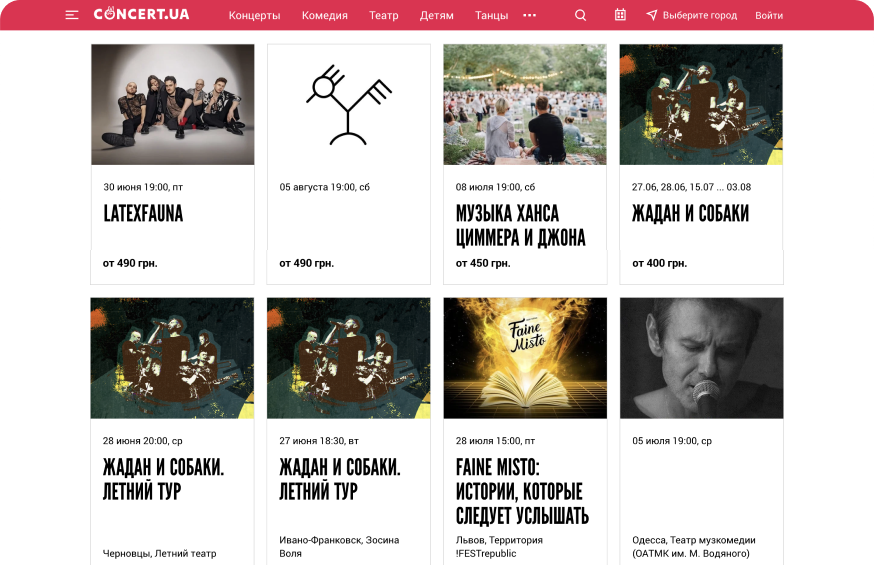Expand the three-dots more categories menu

coord(530,15)
